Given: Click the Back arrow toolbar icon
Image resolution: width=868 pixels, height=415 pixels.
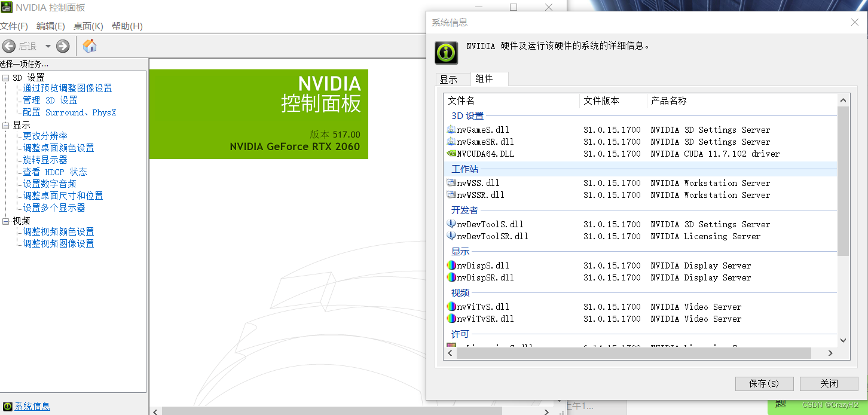Looking at the screenshot, I should coord(9,46).
